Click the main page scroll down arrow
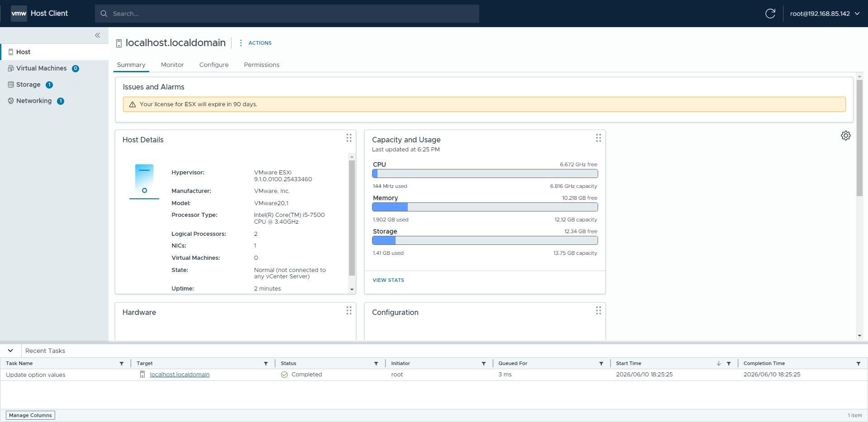This screenshot has width=868, height=422. (x=859, y=336)
